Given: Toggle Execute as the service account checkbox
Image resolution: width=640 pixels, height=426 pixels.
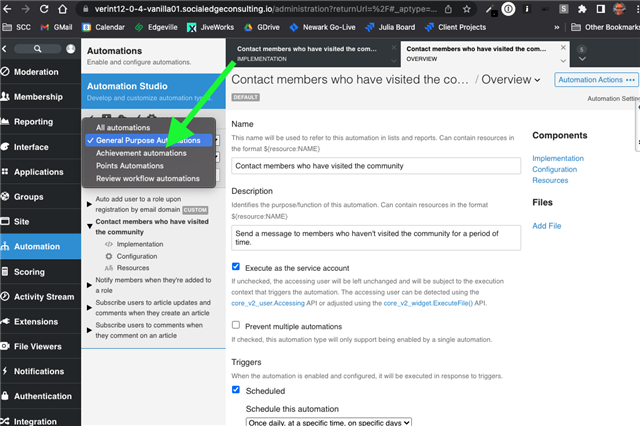Looking at the screenshot, I should (236, 266).
